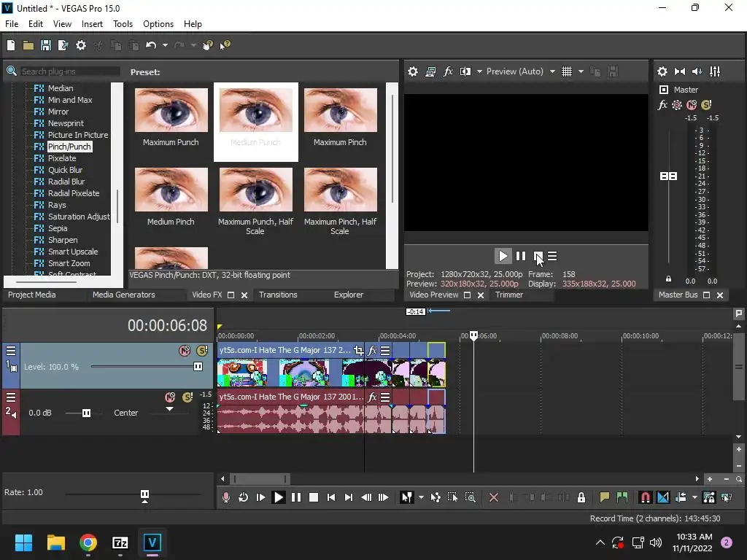Open Master Bus audio properties gear
Viewport: 747px width, 560px height.
click(x=662, y=71)
